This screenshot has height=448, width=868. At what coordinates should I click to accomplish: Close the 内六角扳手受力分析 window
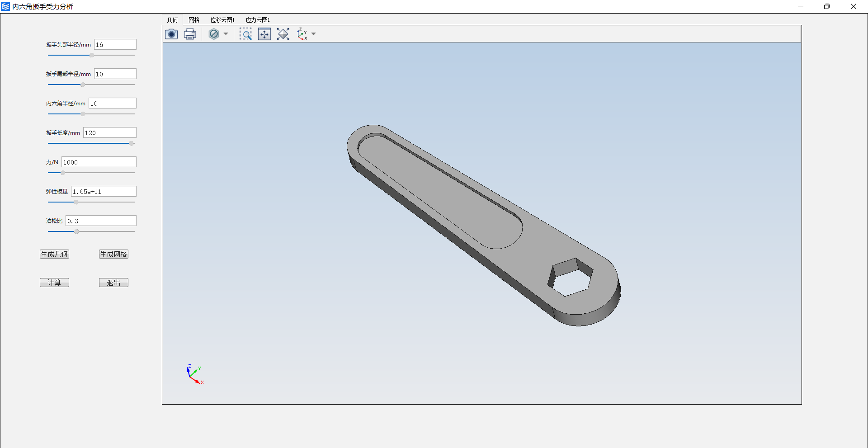pyautogui.click(x=854, y=6)
